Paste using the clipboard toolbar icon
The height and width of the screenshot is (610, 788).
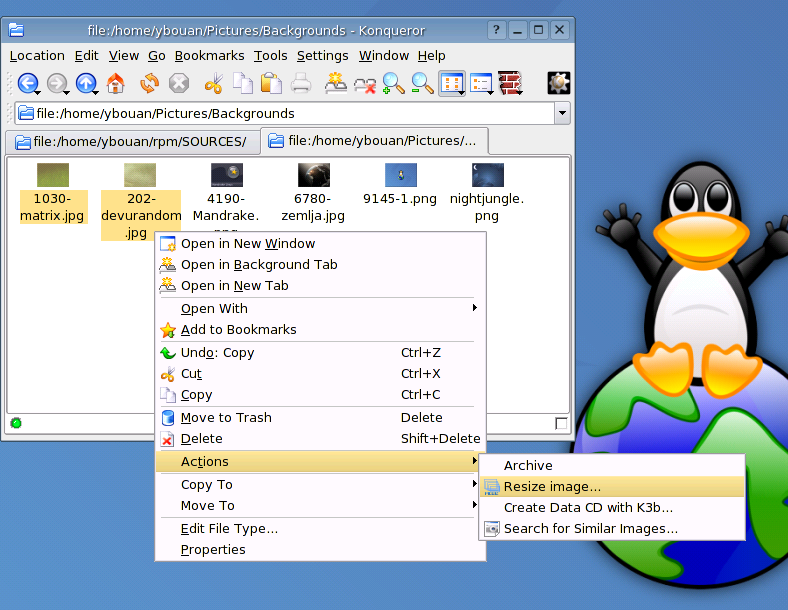pyautogui.click(x=271, y=83)
